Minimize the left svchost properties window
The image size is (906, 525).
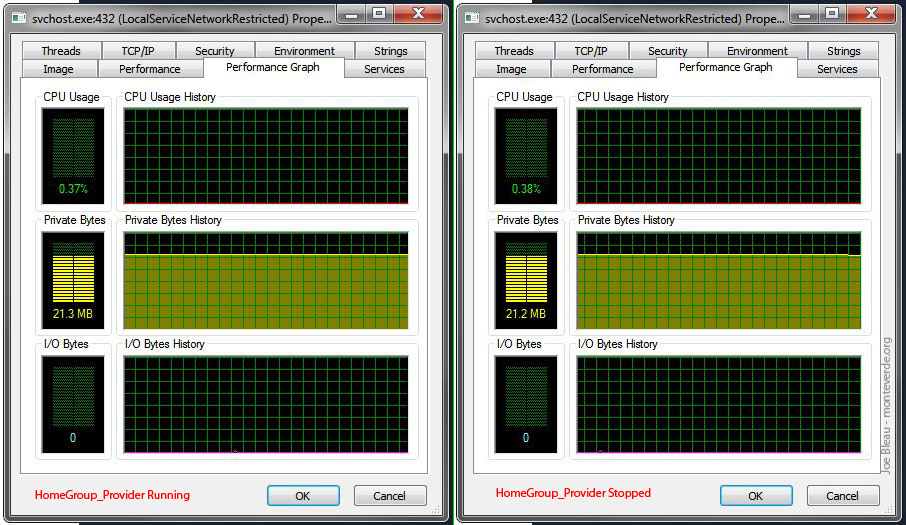(352, 14)
